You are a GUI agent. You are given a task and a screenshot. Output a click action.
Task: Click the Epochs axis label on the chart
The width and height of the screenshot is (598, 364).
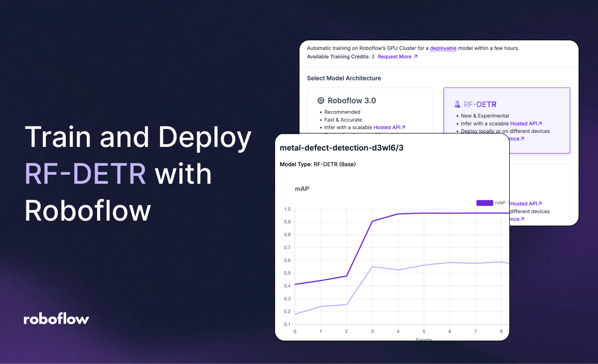tap(424, 339)
